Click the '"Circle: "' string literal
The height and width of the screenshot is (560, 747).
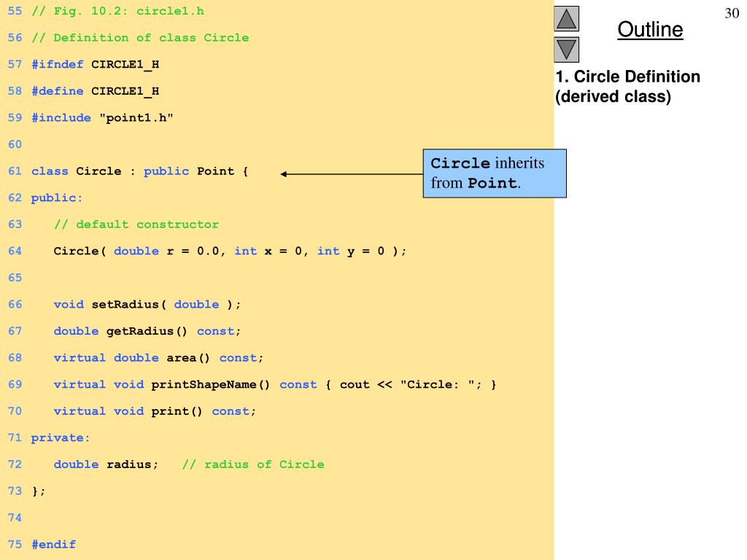(438, 384)
